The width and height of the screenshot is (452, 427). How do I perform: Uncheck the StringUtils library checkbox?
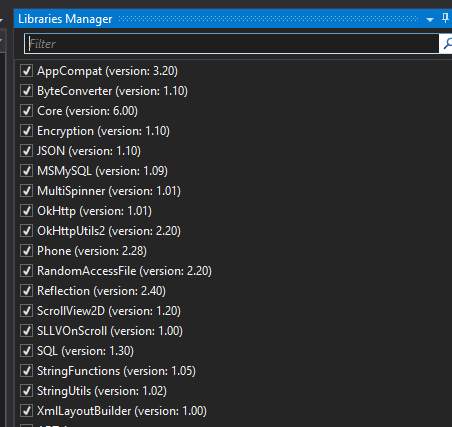[x=26, y=391]
